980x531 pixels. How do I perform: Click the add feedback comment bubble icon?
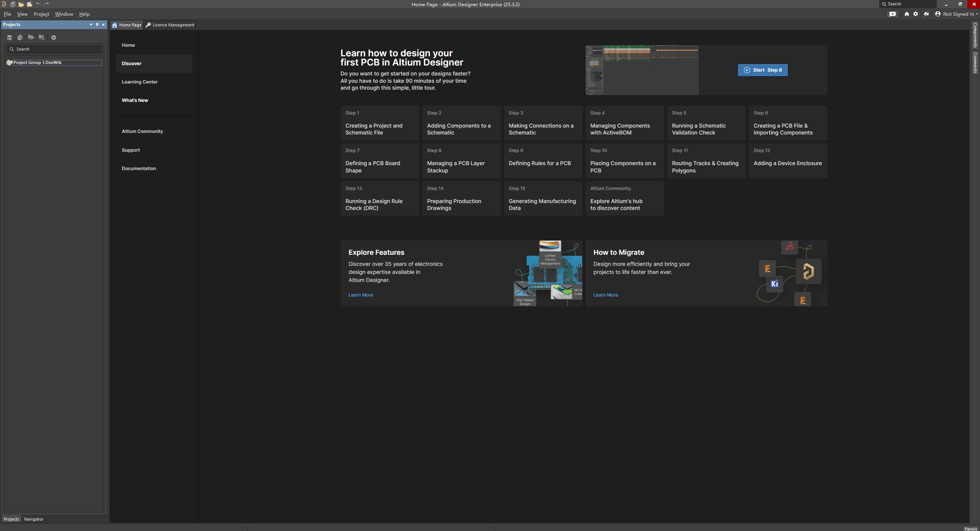[x=893, y=14]
